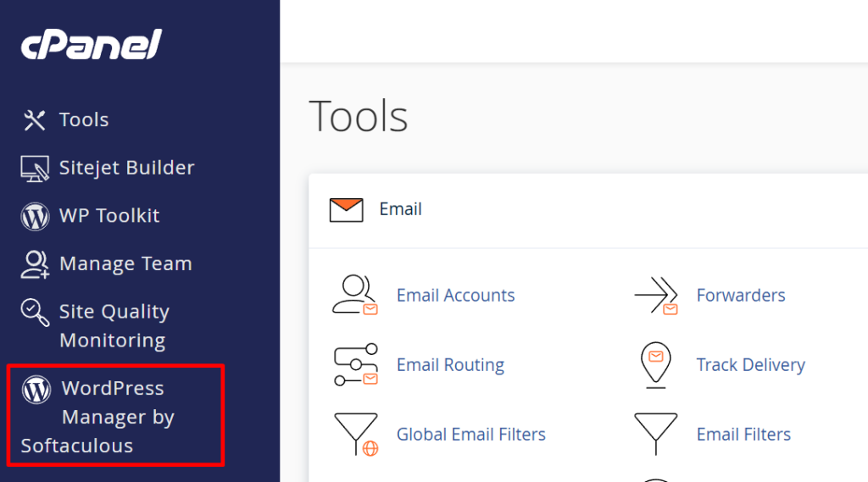This screenshot has width=868, height=482.
Task: Click Site Quality Monitoring magnifier icon
Action: click(35, 313)
